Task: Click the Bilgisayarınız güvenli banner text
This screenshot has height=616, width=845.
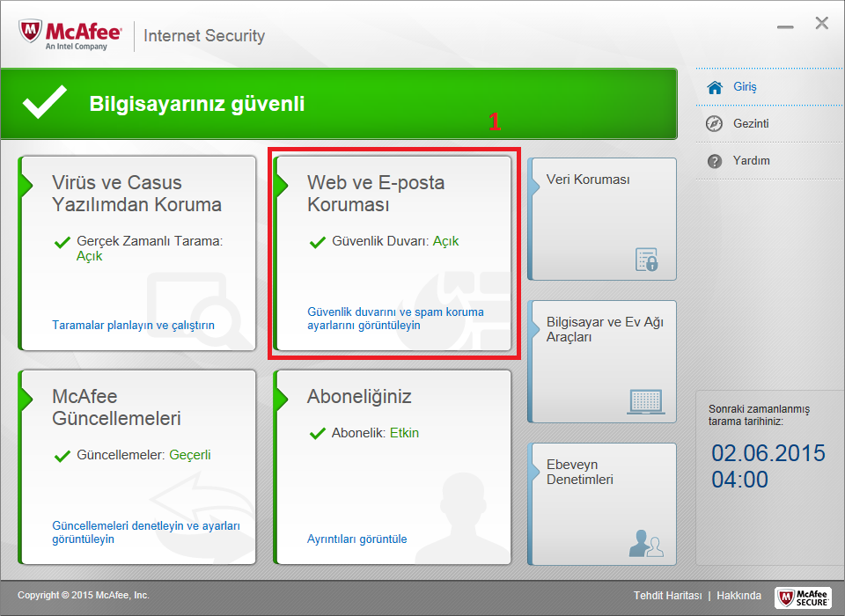Action: tap(196, 104)
